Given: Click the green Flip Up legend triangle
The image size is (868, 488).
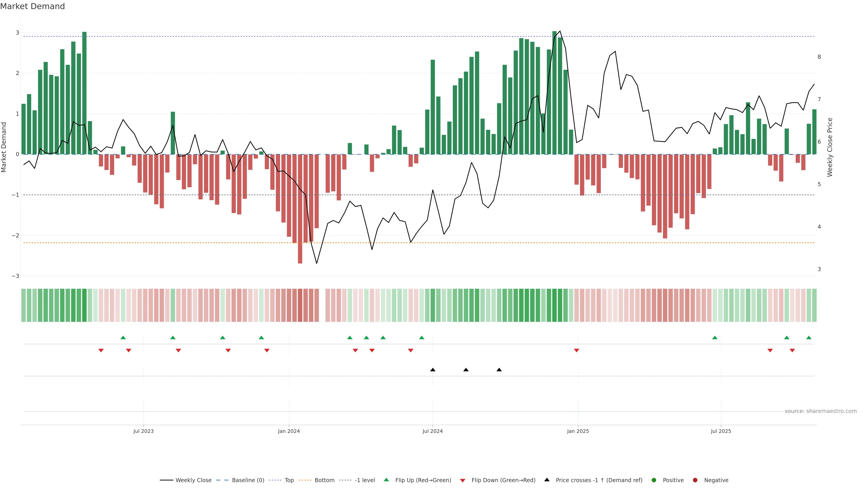Looking at the screenshot, I should [x=386, y=480].
